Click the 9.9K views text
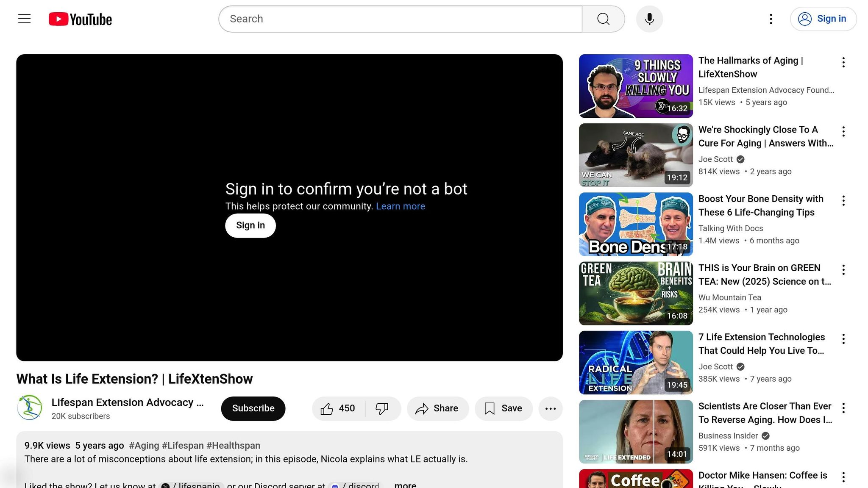 pyautogui.click(x=47, y=446)
